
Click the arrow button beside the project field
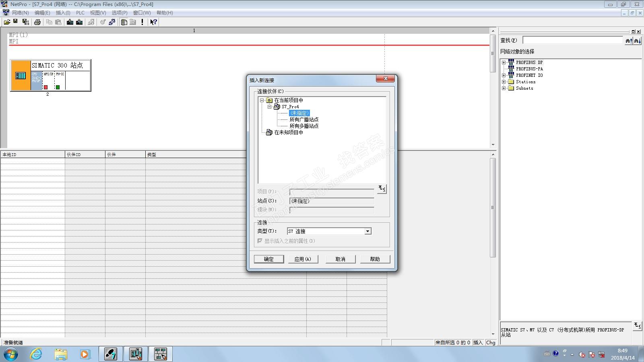pyautogui.click(x=382, y=189)
